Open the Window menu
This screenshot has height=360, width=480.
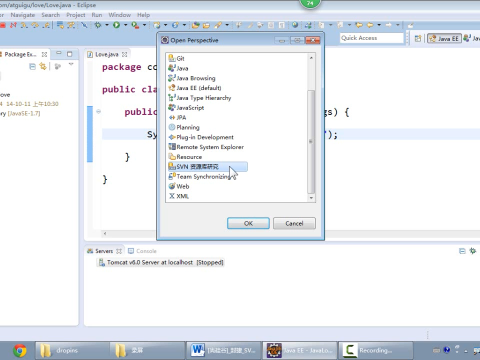point(120,15)
